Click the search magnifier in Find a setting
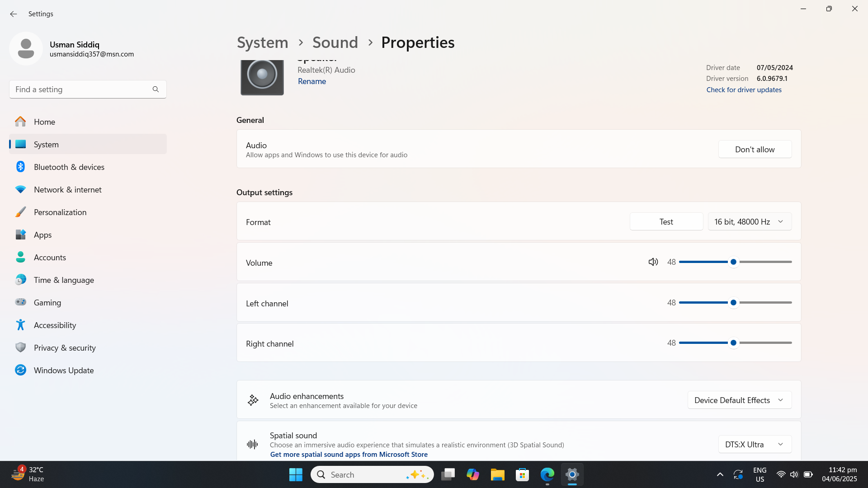868x488 pixels. [156, 89]
